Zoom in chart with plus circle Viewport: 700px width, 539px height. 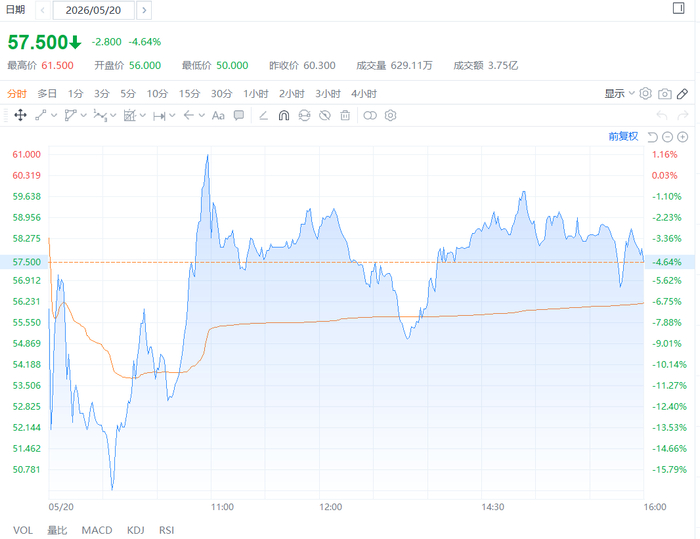point(683,137)
